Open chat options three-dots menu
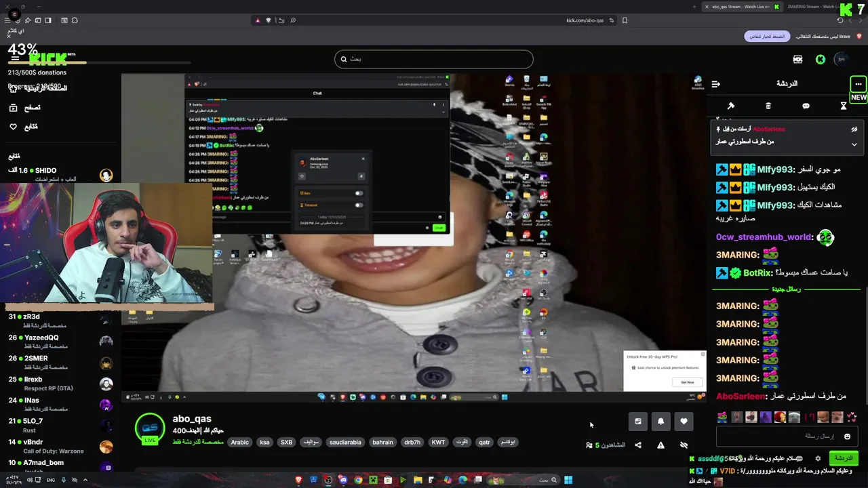 point(859,84)
